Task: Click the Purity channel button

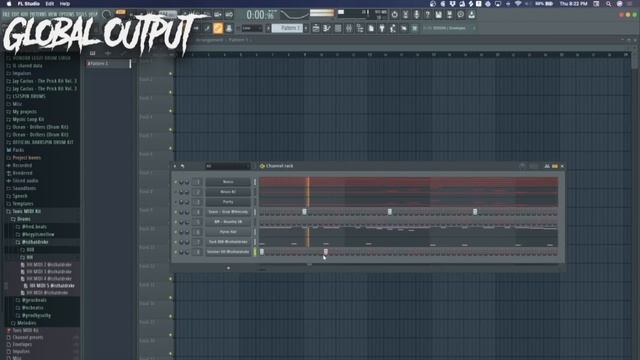Action: pos(228,202)
